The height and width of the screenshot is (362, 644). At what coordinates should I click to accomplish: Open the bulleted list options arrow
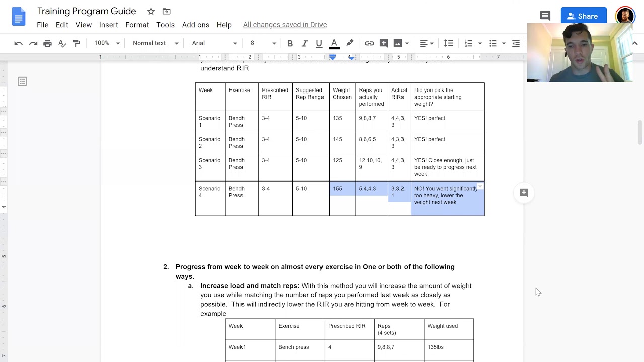504,43
